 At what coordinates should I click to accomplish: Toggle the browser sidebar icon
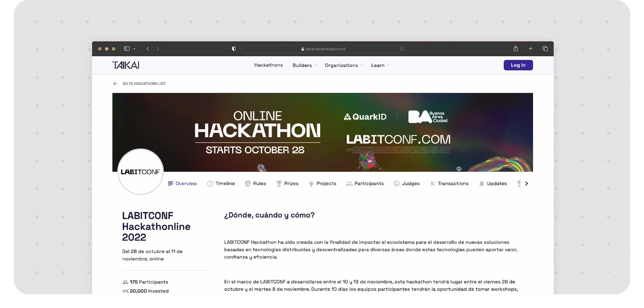pyautogui.click(x=127, y=49)
